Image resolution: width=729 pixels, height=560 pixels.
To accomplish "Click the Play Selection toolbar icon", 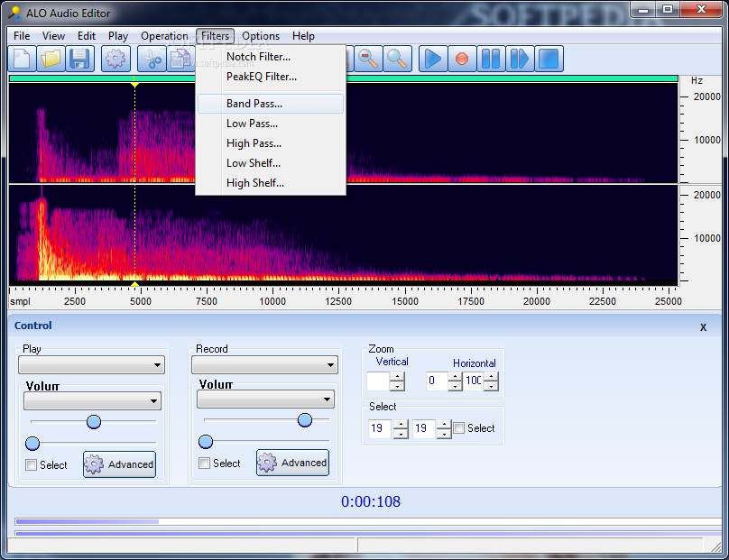I will [520, 59].
